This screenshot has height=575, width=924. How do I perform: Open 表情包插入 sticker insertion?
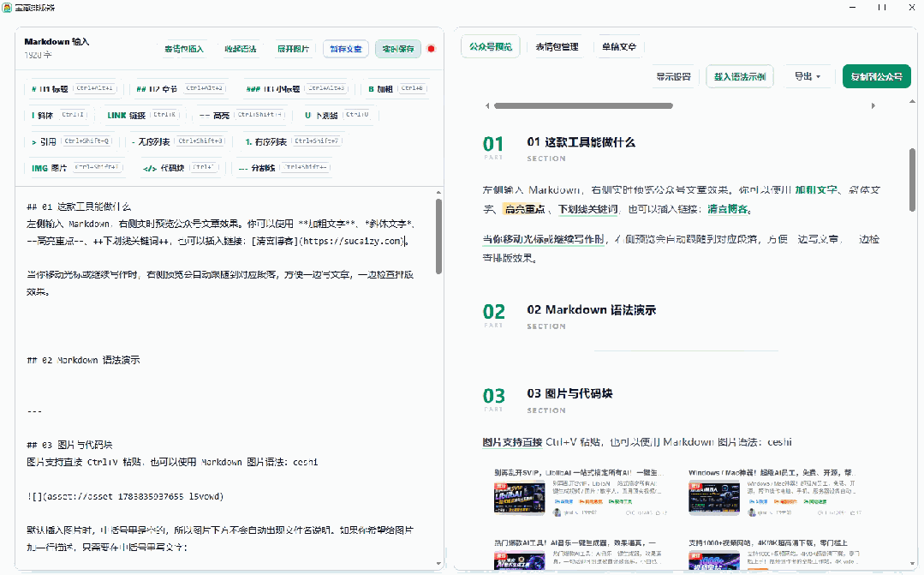pos(184,49)
